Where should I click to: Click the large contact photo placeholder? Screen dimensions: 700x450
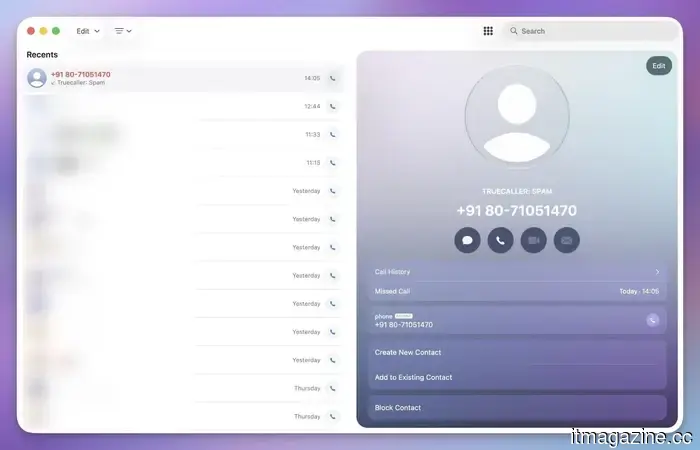click(517, 117)
